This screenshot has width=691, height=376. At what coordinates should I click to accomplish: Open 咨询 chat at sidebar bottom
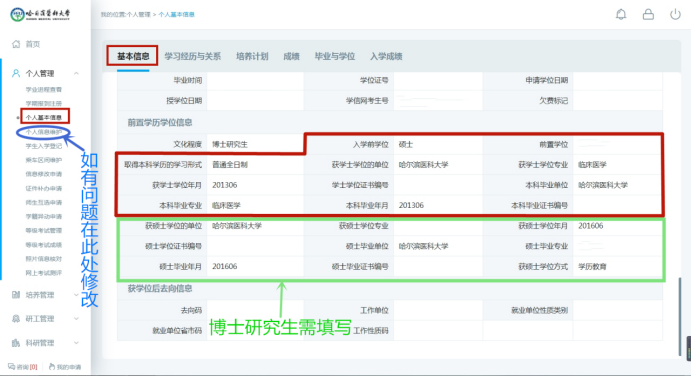(23, 367)
